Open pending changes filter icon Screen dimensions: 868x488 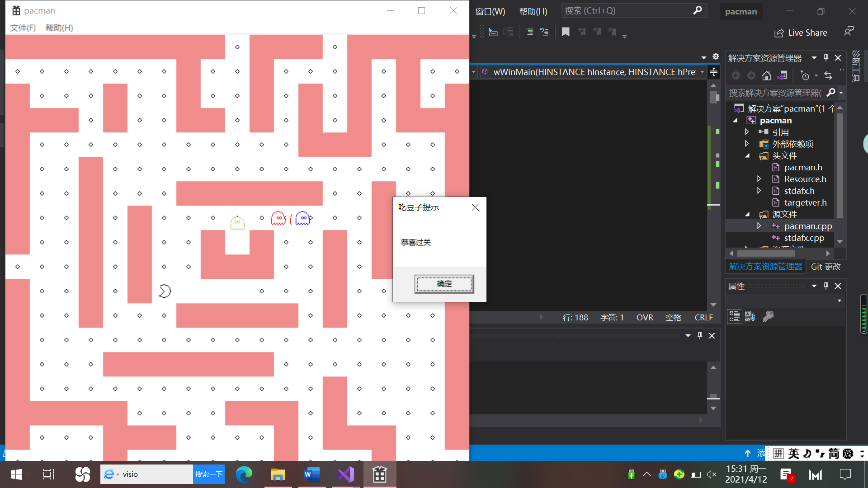pyautogui.click(x=805, y=75)
